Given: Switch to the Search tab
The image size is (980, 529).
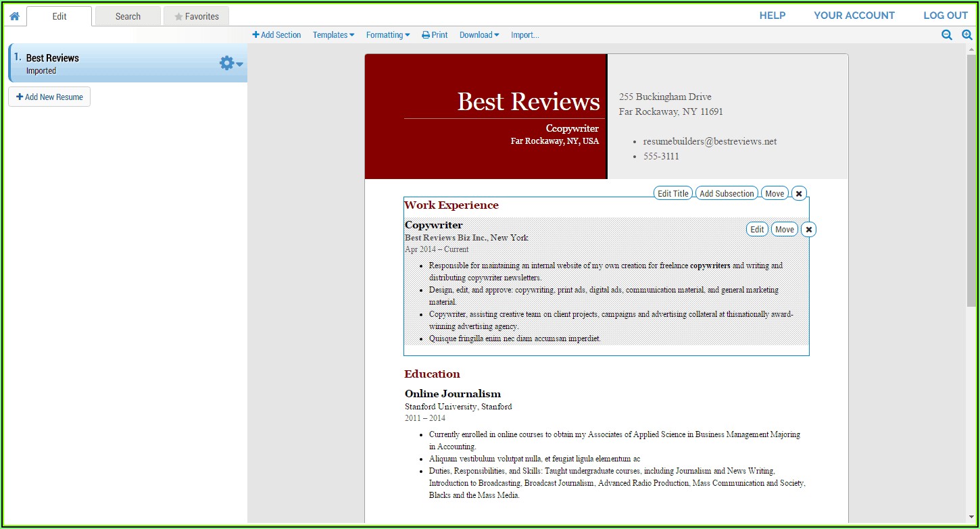Looking at the screenshot, I should (x=128, y=16).
